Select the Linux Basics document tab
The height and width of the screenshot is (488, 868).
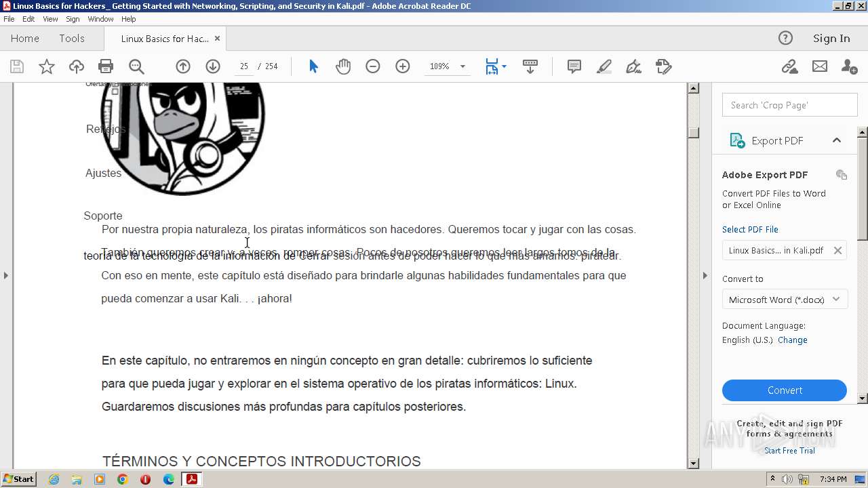tap(165, 39)
